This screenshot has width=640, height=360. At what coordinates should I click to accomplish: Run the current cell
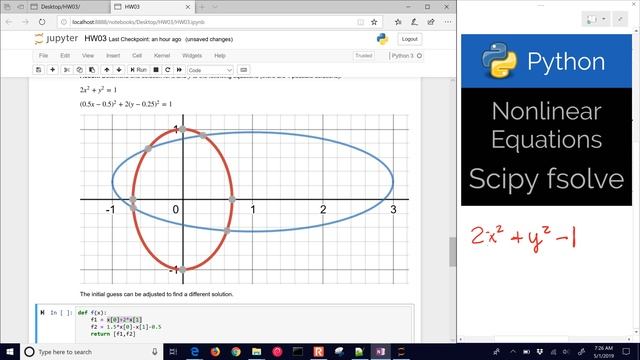(x=138, y=70)
